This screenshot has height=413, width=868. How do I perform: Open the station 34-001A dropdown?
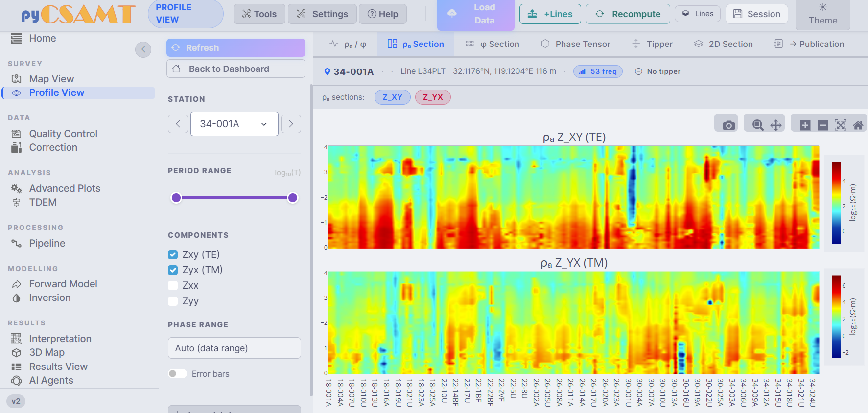point(234,124)
